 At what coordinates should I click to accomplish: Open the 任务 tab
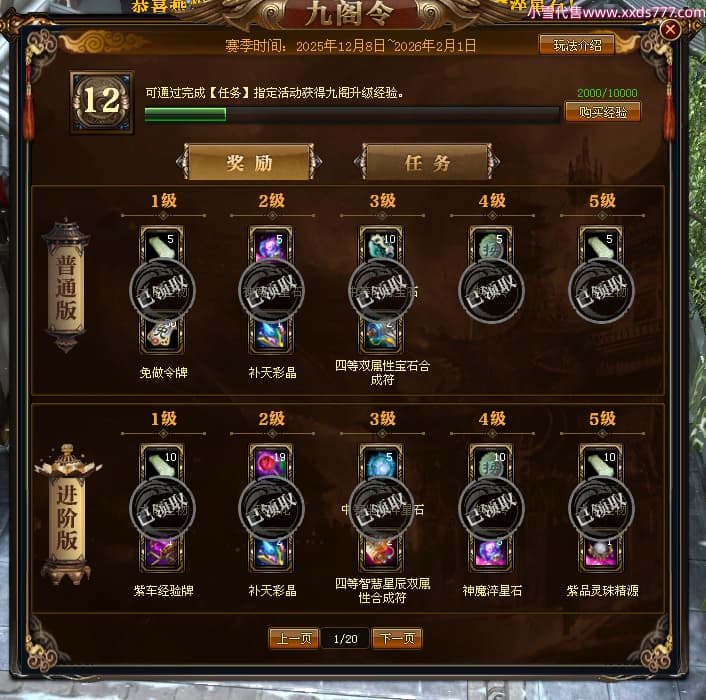click(x=427, y=163)
